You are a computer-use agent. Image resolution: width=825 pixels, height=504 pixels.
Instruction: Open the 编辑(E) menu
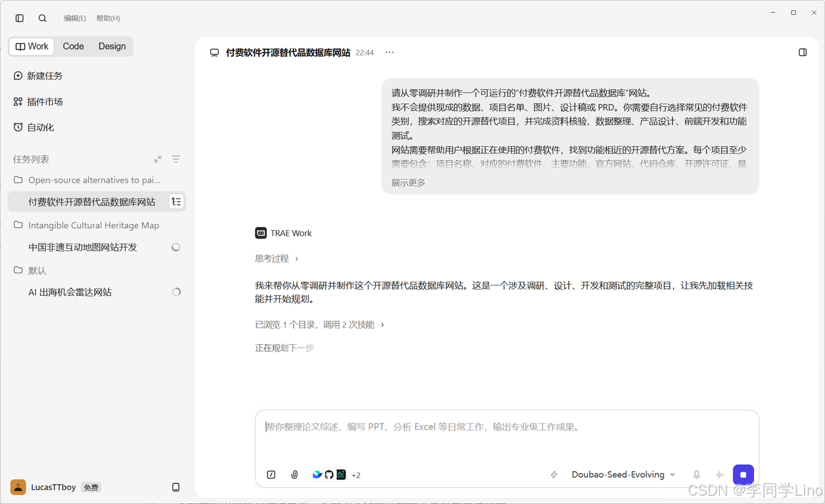click(75, 18)
